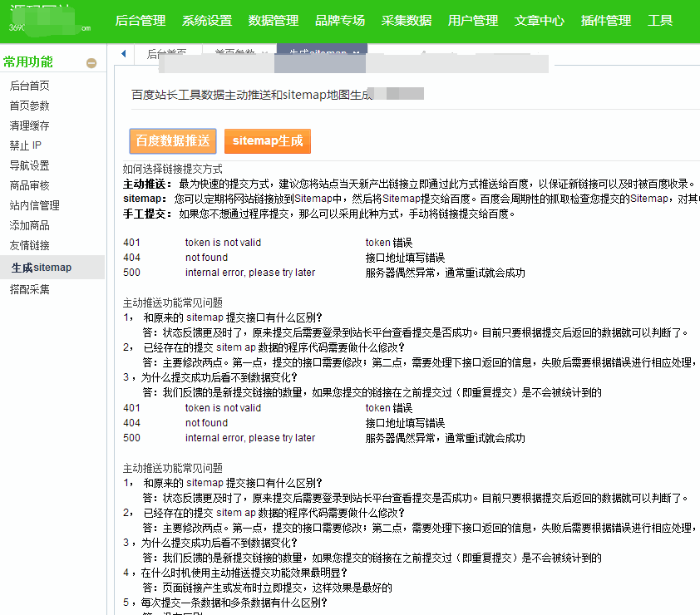Click 添加商品 in the sidebar

[35, 224]
